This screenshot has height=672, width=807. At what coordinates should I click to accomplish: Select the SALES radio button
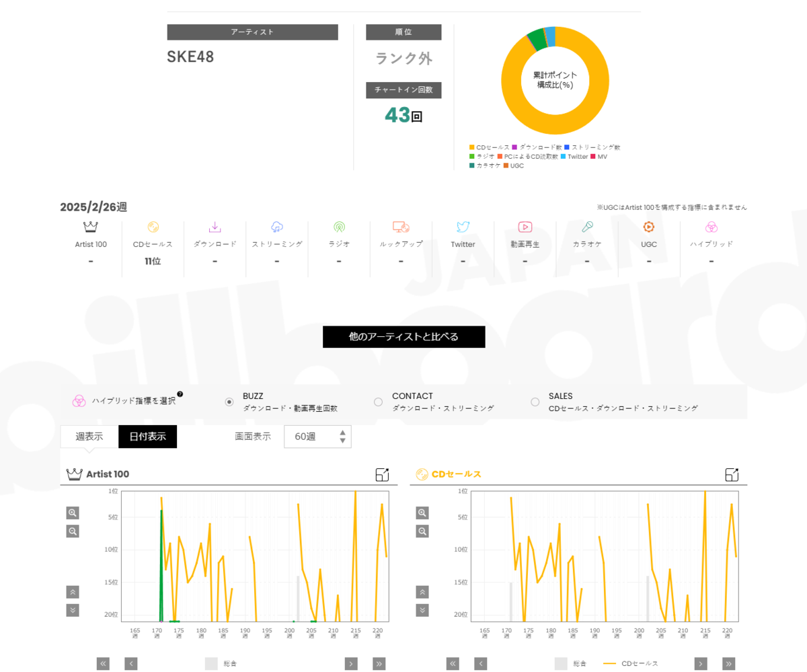coord(535,402)
